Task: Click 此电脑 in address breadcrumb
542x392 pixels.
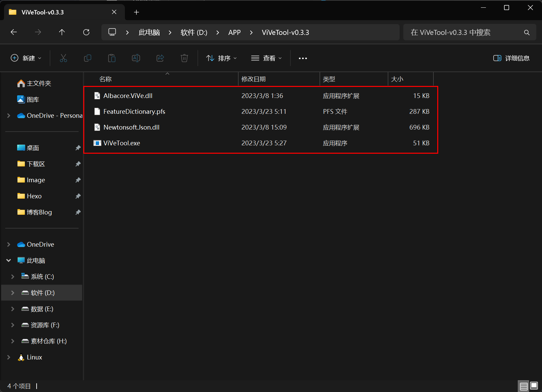Action: 149,33
